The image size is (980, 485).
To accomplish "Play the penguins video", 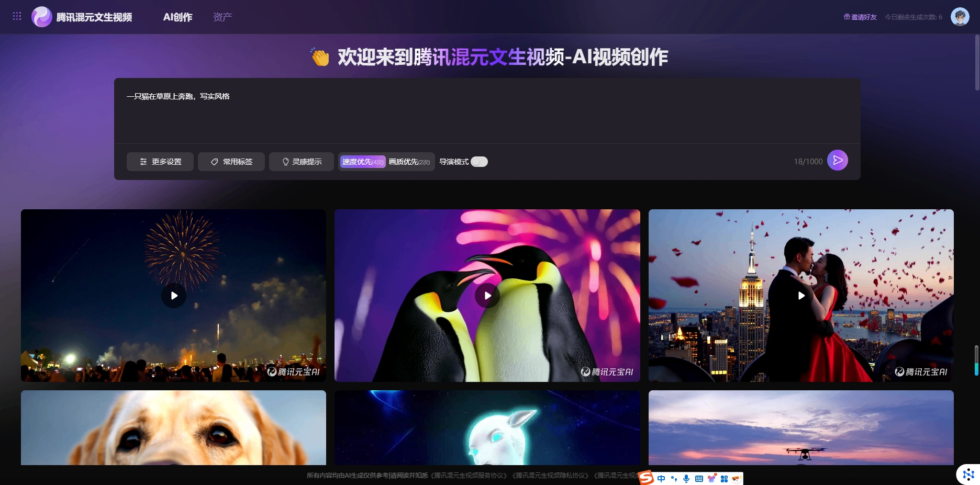I will (487, 296).
